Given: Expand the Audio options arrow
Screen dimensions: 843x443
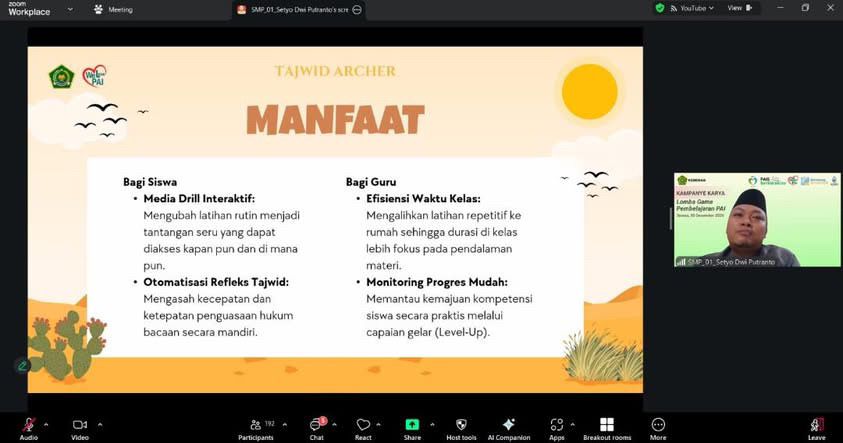Looking at the screenshot, I should click(46, 424).
